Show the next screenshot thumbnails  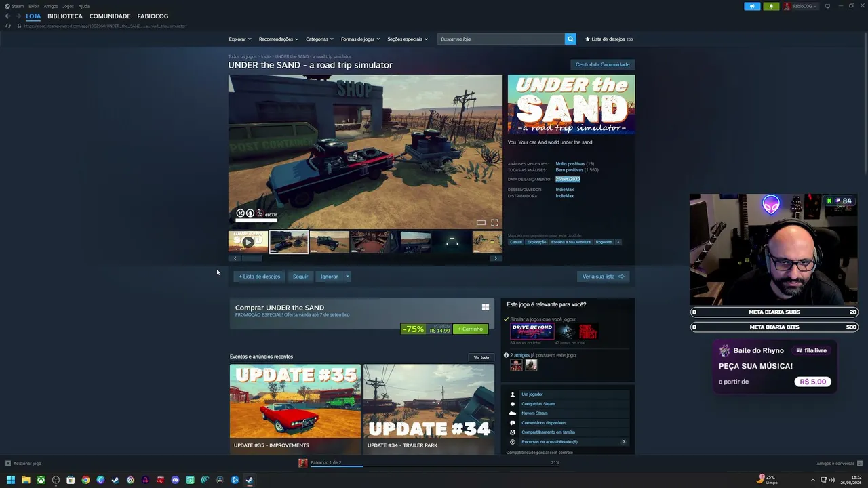tap(496, 258)
